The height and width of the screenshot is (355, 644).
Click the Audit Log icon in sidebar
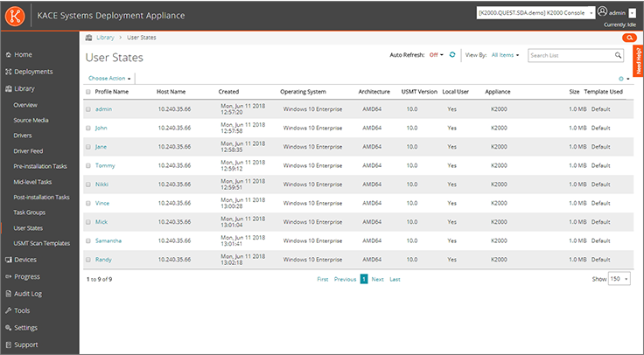8,294
